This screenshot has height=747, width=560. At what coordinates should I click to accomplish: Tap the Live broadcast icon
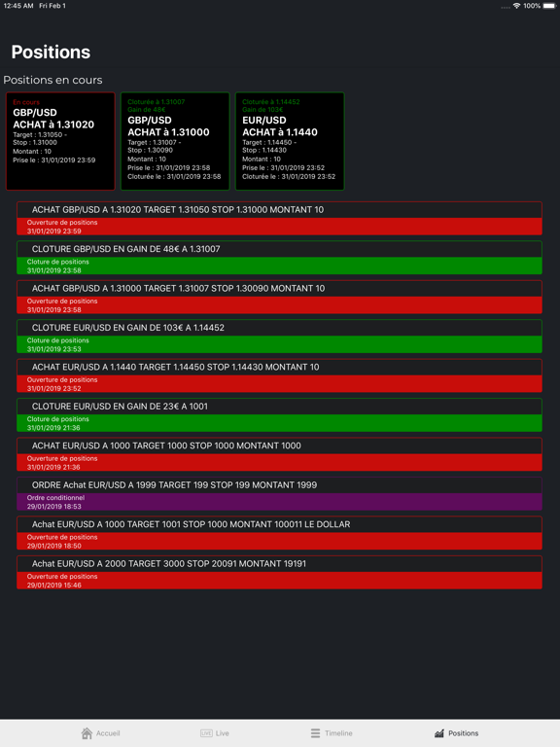pos(206,733)
